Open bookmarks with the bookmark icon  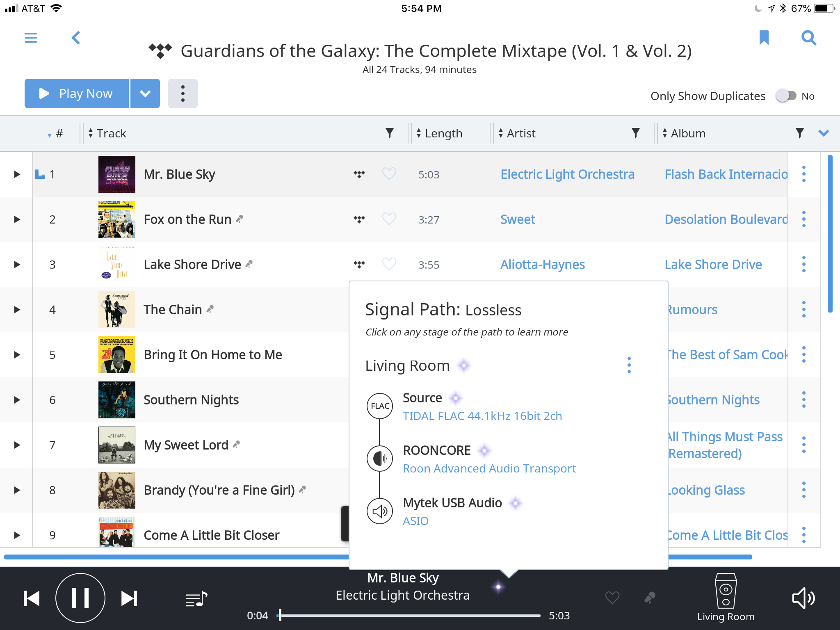[x=764, y=38]
